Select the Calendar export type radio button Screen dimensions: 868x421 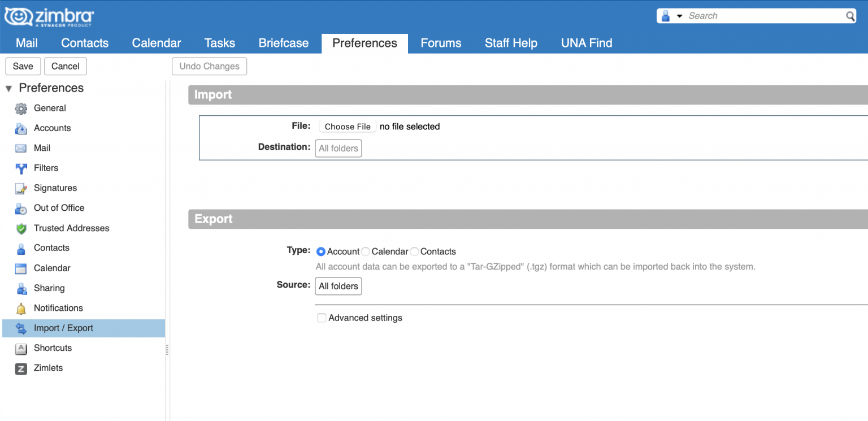click(366, 251)
